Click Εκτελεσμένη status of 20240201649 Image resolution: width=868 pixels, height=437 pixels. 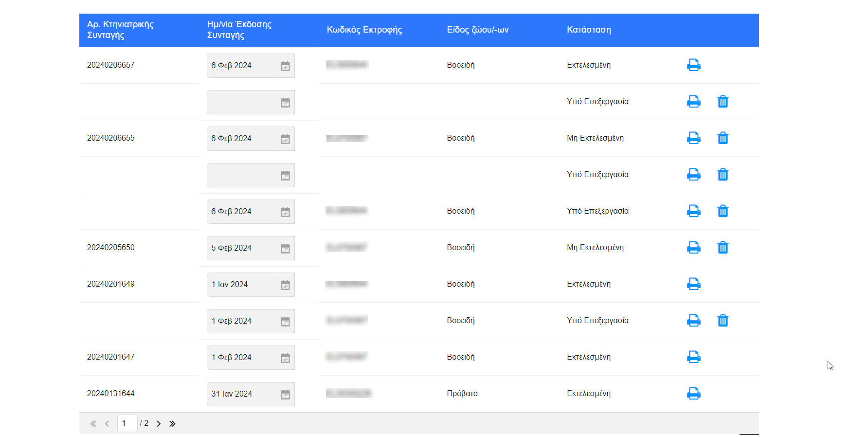tap(589, 284)
